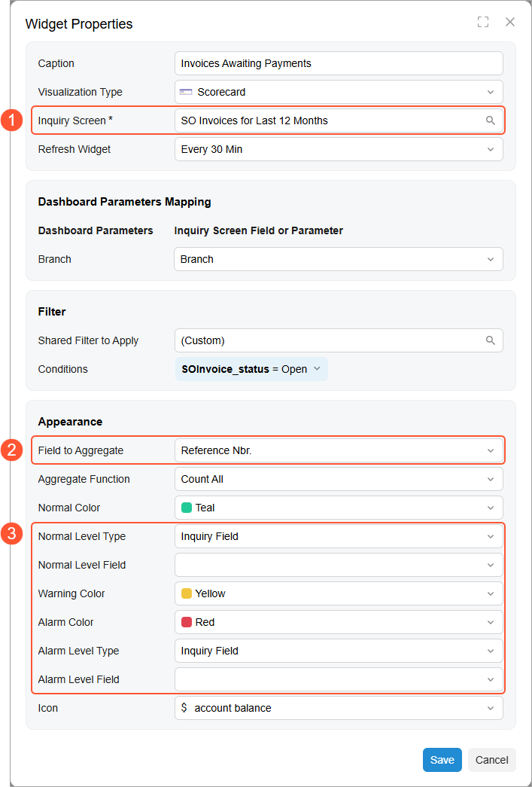532x787 pixels.
Task: Click the Scorecard visualization icon
Action: click(x=186, y=92)
